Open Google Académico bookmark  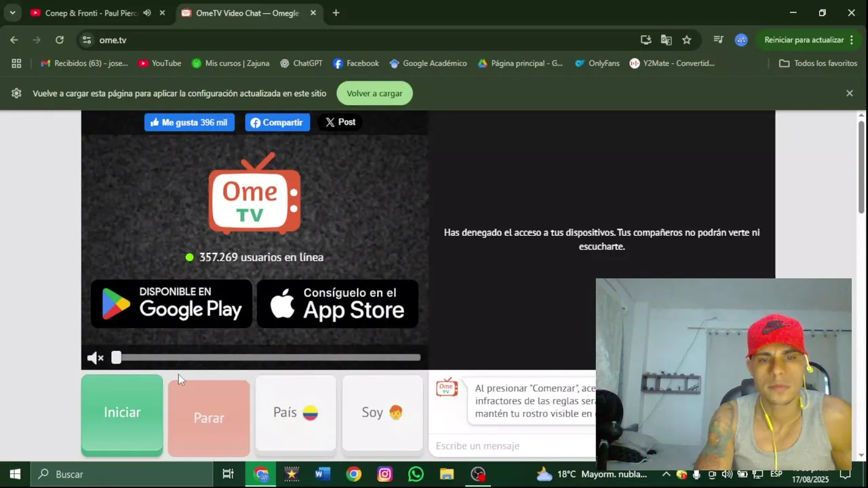(428, 63)
